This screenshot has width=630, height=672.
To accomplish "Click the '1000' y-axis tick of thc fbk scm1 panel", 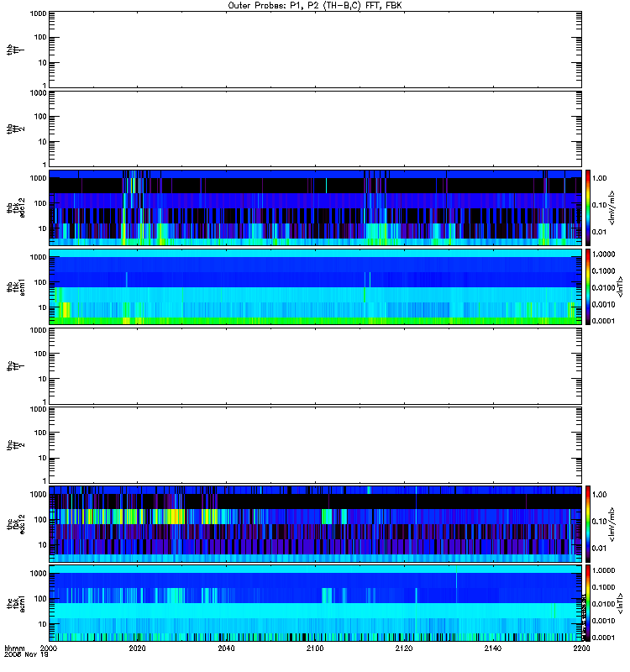I will click(x=38, y=574).
